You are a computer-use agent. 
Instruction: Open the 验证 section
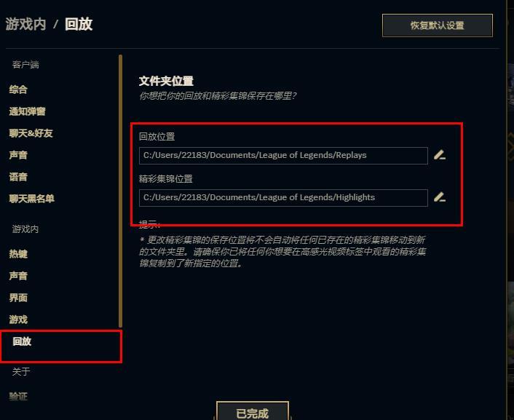click(x=18, y=397)
